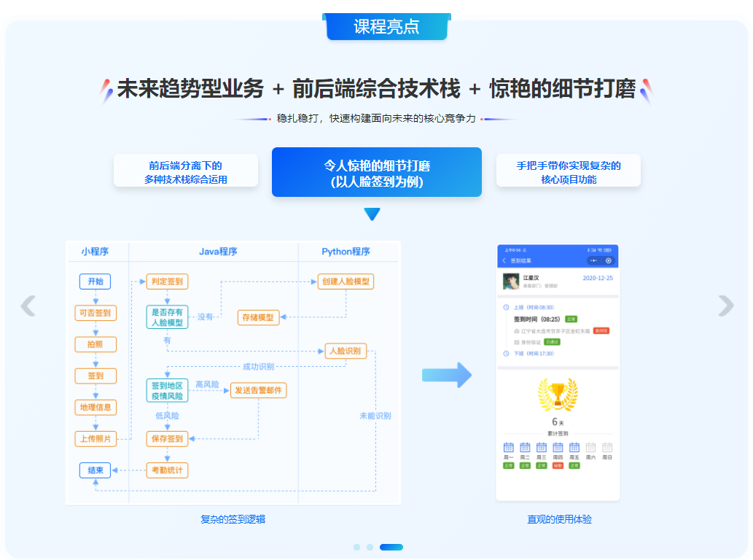Click the 课程亮点 header badge
Screen dimensions: 753x560
coord(386,27)
